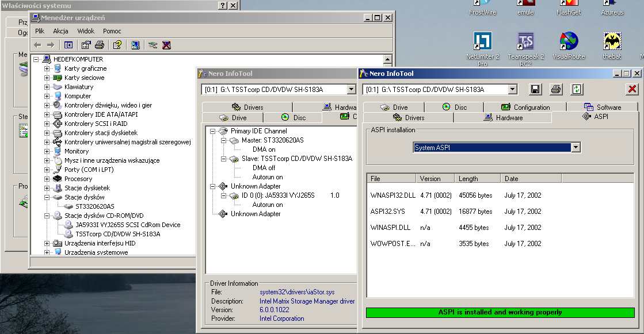This screenshot has height=334, width=644.
Task: Click the printer icon in Nero InfoTool
Action: 556,90
